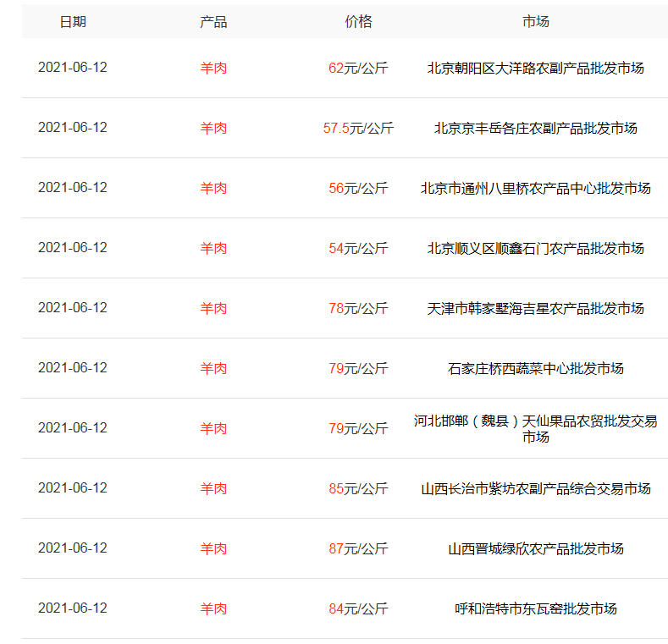Open 羊肉 link in the 石家庄桥西 market row
668x644 pixels.
[213, 368]
